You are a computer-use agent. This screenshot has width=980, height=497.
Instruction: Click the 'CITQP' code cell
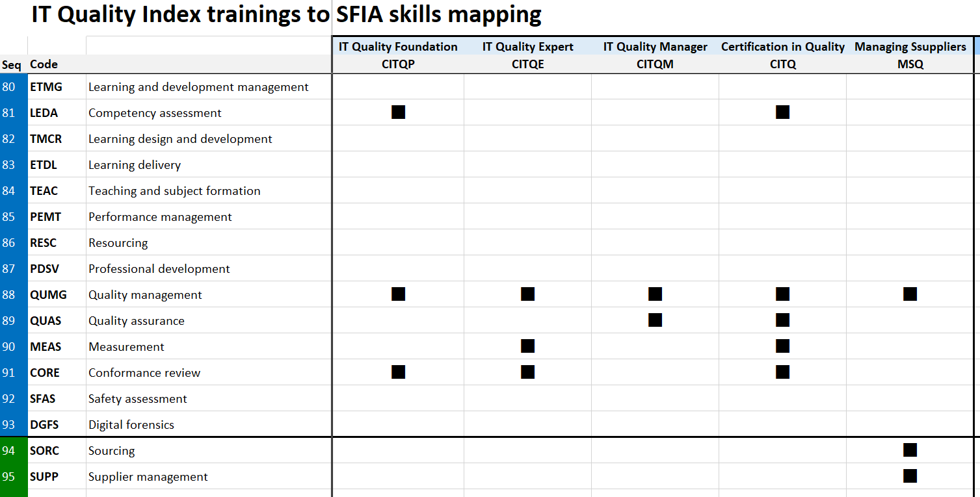tap(398, 64)
